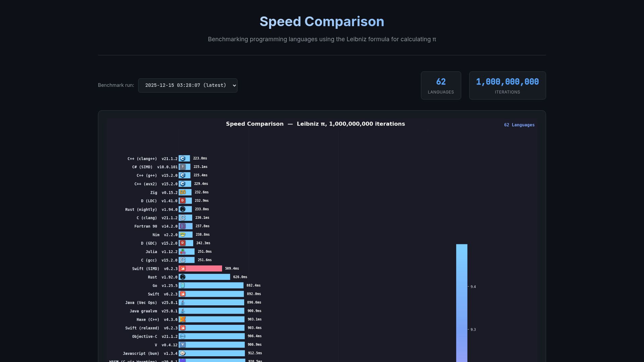Click the chart title with Leibniz π
Screen dimensions: 644x362
315,124
